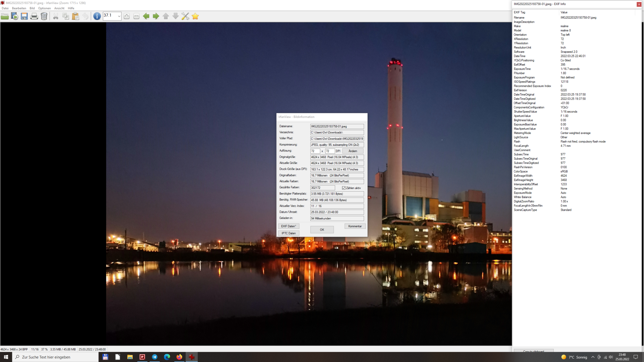
Task: Go to previous image with green left arrow
Action: pos(146,16)
